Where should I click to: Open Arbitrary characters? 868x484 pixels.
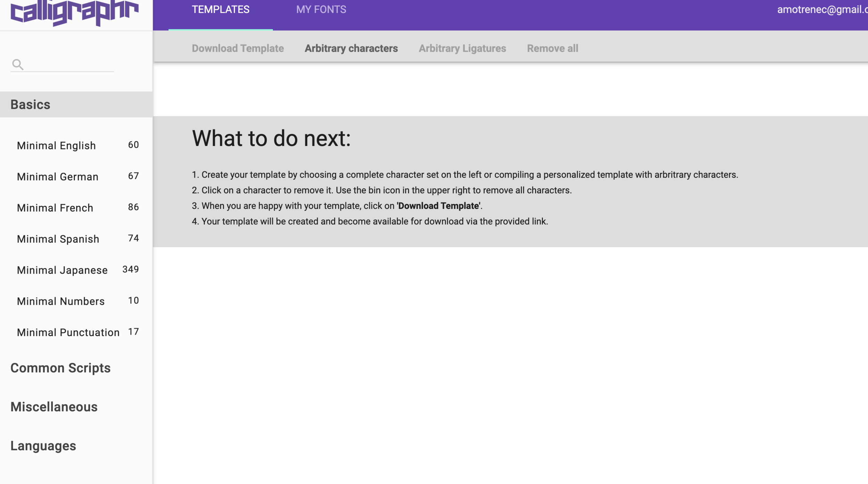pyautogui.click(x=351, y=48)
